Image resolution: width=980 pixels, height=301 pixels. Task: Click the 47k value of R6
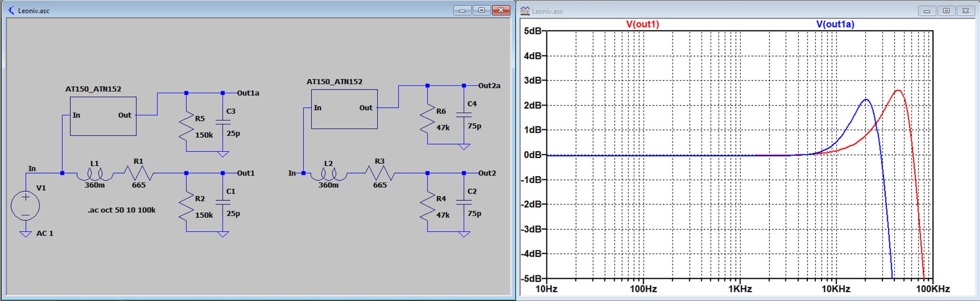click(443, 128)
